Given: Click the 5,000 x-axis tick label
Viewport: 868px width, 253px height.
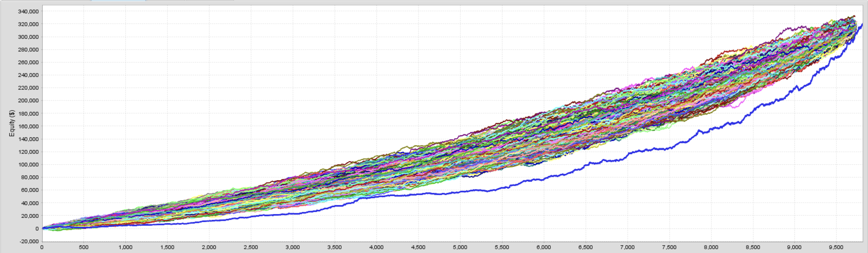Looking at the screenshot, I should pyautogui.click(x=460, y=248).
